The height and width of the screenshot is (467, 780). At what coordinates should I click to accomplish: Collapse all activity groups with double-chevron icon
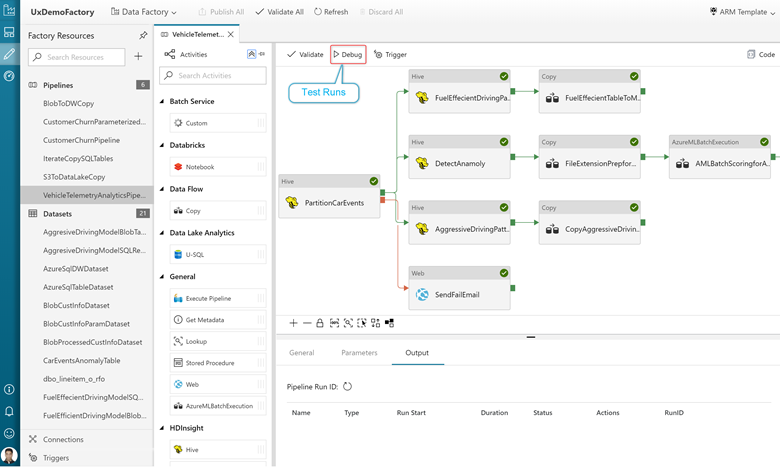click(251, 54)
